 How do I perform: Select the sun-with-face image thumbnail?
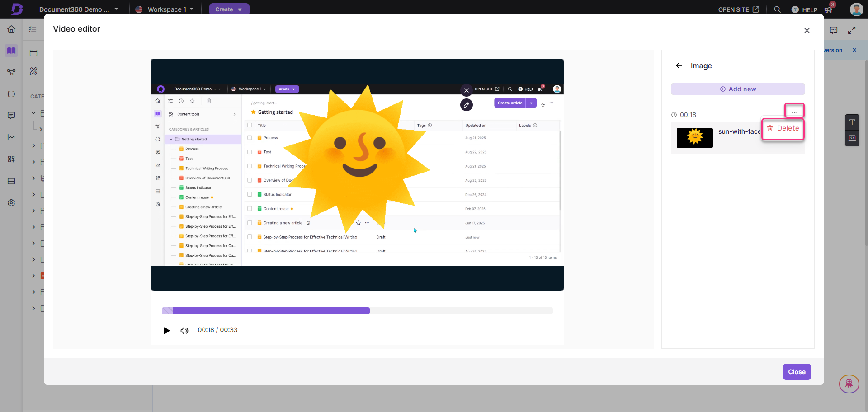[x=694, y=138]
